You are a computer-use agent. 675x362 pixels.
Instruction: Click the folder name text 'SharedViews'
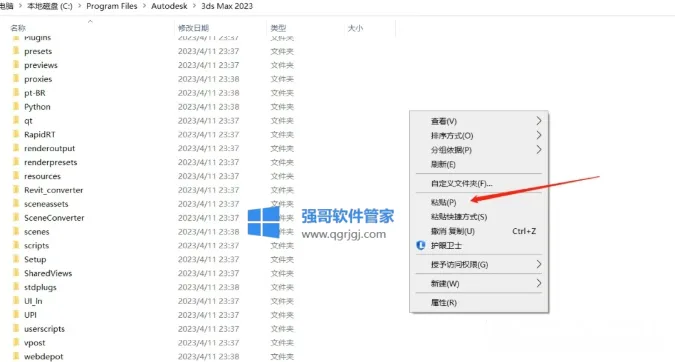(x=48, y=273)
